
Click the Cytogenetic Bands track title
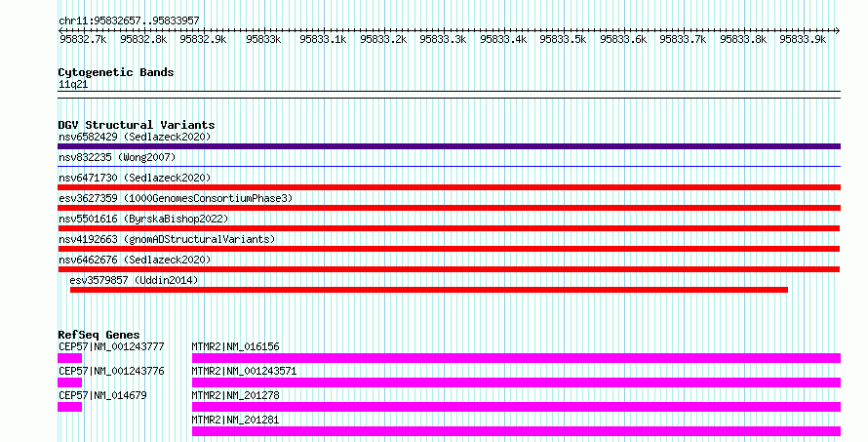pyautogui.click(x=116, y=72)
